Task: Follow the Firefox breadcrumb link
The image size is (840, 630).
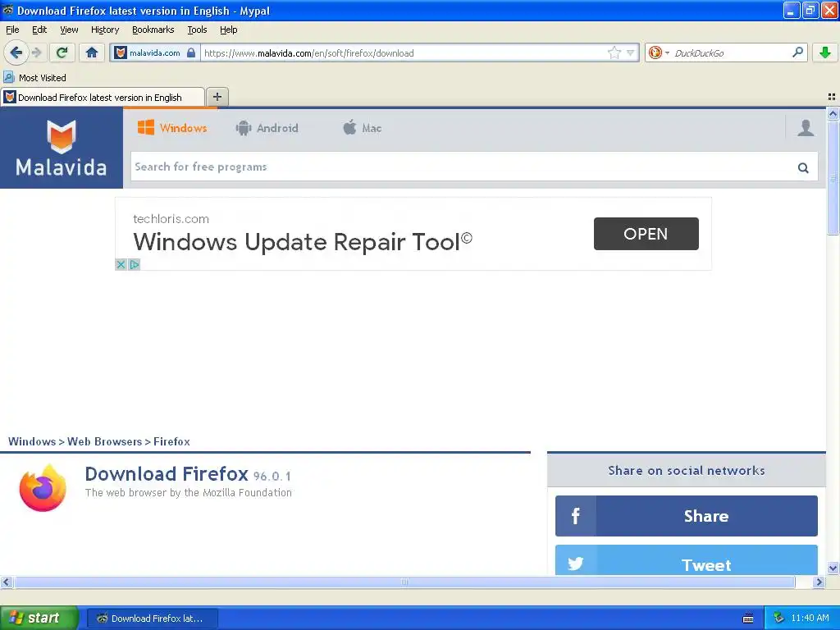Action: point(171,441)
